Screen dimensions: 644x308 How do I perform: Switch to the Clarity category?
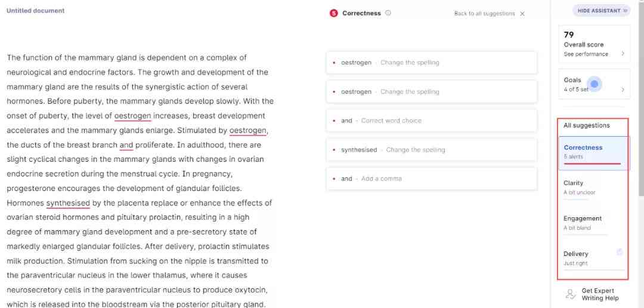pos(593,187)
